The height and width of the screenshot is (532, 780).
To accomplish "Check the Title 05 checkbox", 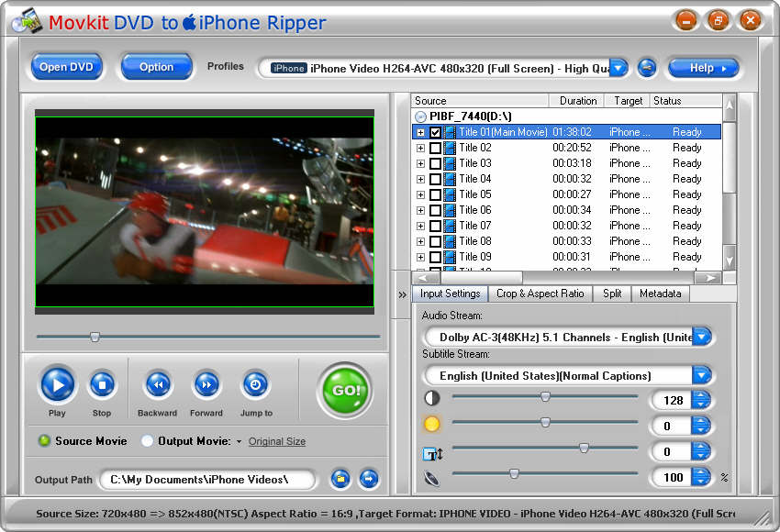I will [435, 194].
